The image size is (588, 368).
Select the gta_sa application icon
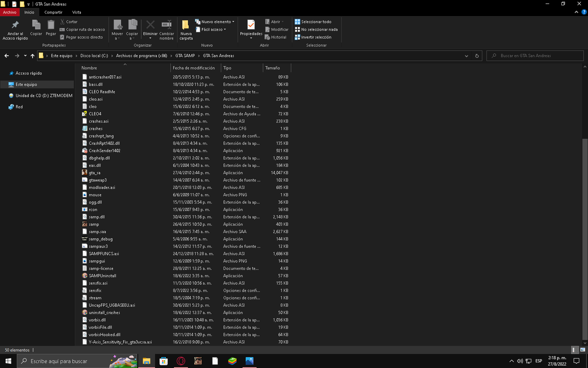(85, 172)
